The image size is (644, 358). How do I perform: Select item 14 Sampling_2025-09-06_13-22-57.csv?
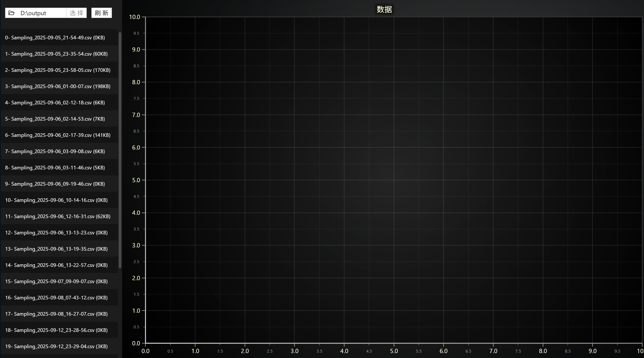(57, 265)
